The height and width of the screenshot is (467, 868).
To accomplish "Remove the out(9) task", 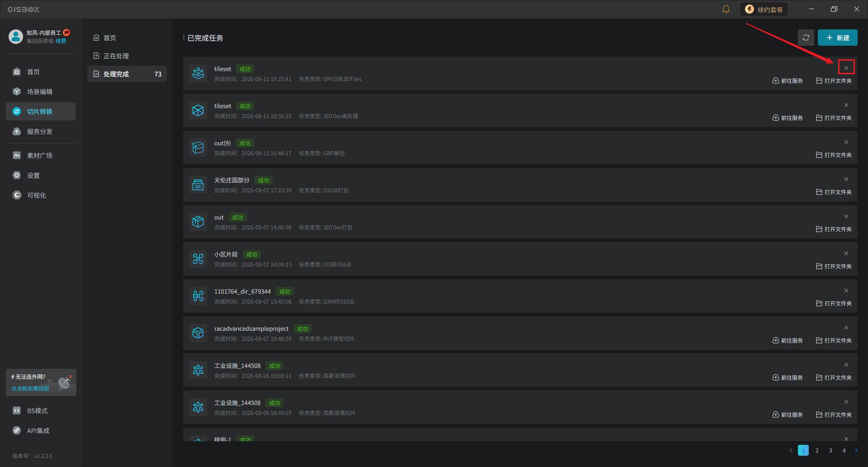I will (x=846, y=142).
